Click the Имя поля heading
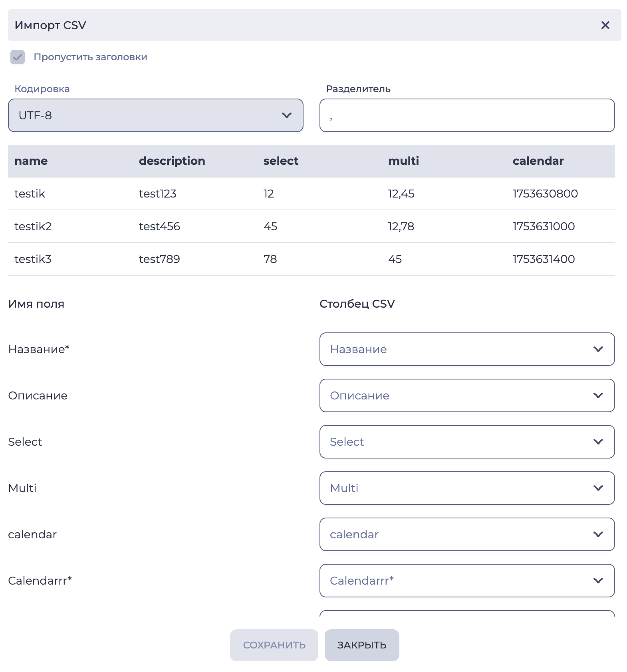The width and height of the screenshot is (627, 672). pos(36,304)
